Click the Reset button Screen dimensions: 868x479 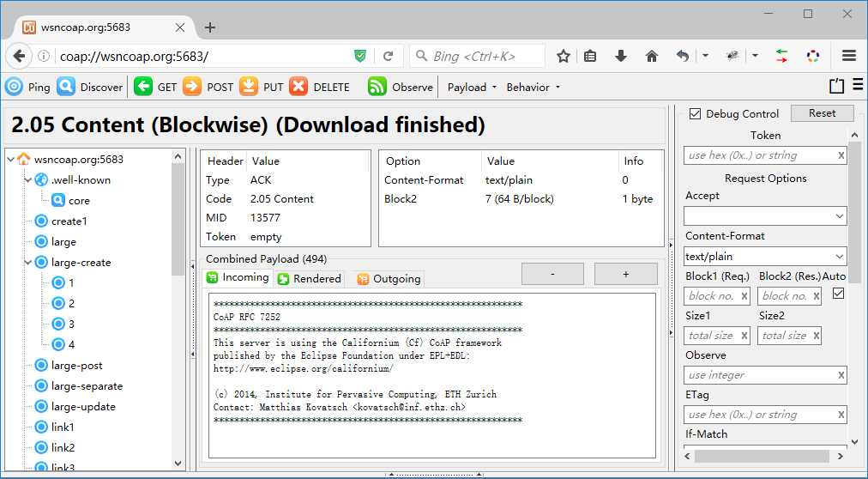coord(822,113)
